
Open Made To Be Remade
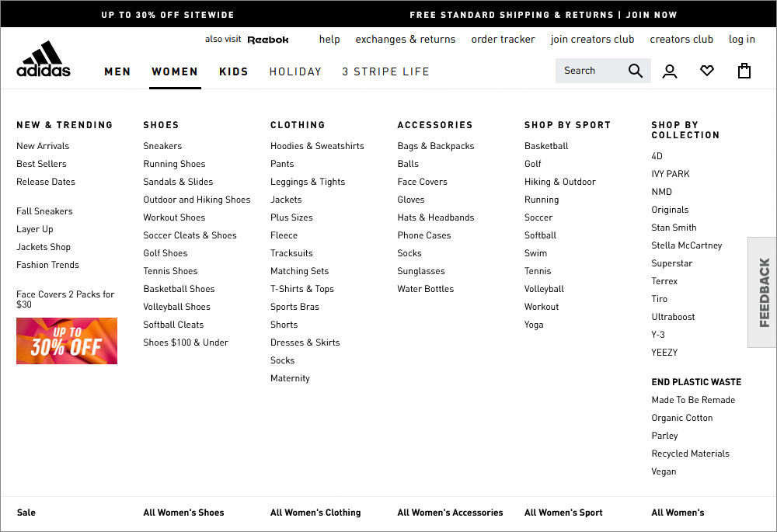point(693,400)
